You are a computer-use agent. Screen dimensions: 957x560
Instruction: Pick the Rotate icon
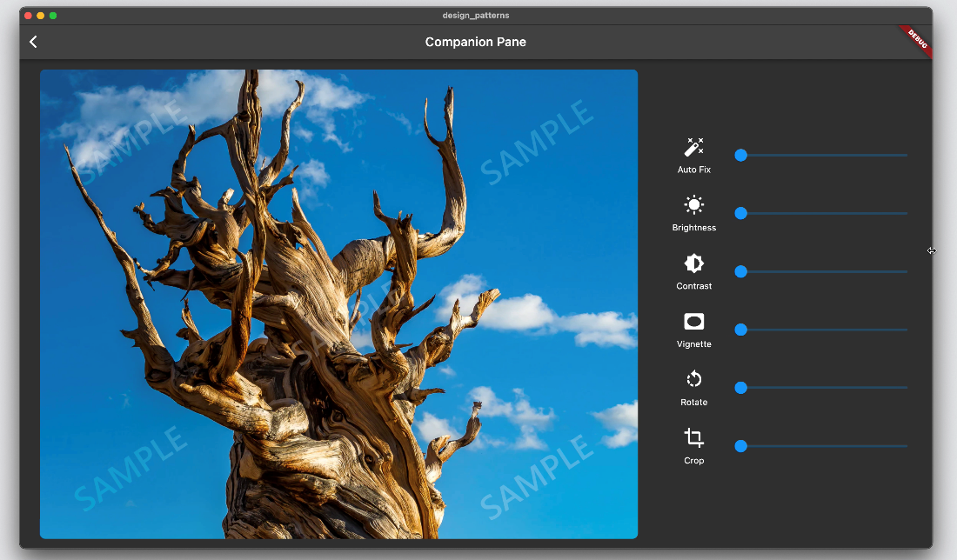point(693,380)
